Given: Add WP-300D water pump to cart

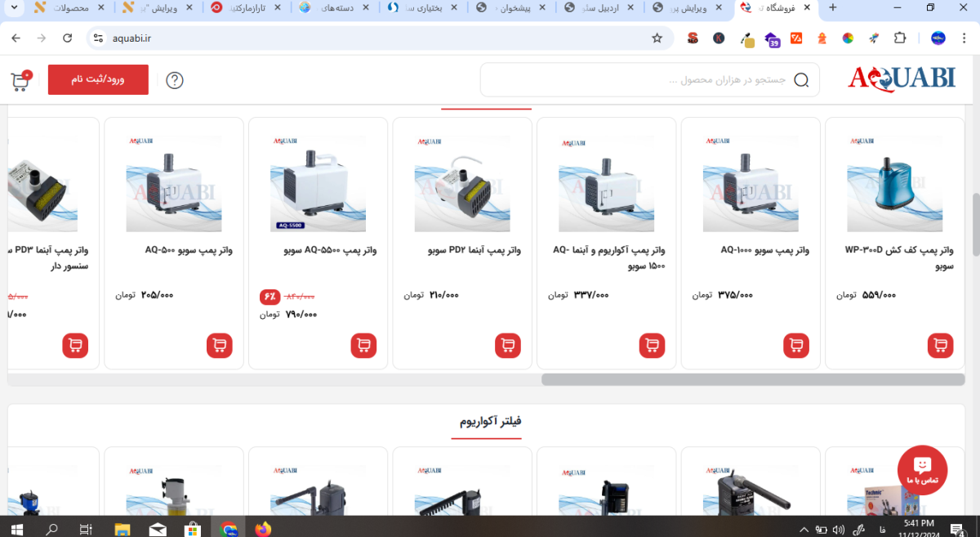Looking at the screenshot, I should 940,346.
